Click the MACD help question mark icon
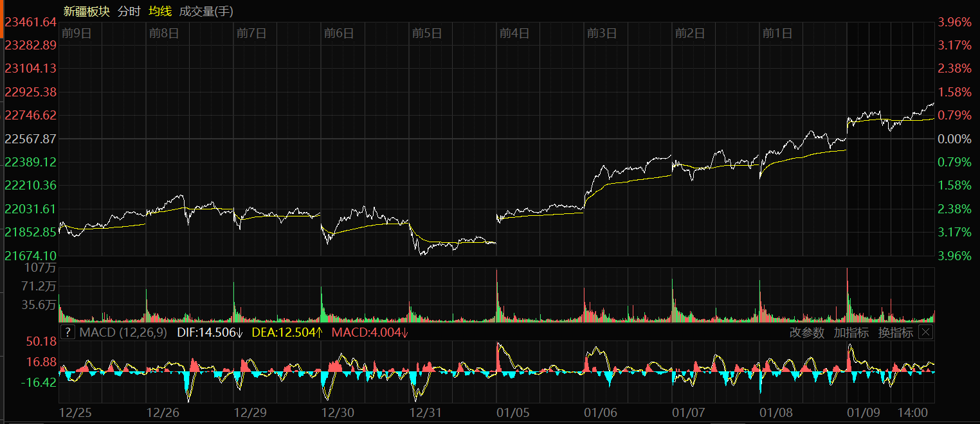 click(68, 332)
